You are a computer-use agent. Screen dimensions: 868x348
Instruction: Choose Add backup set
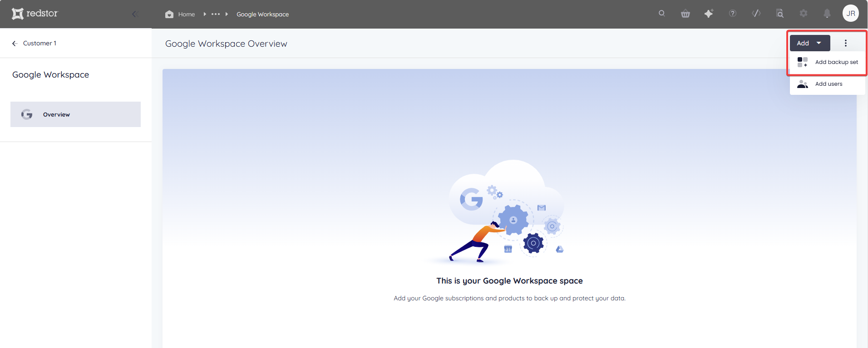point(828,62)
